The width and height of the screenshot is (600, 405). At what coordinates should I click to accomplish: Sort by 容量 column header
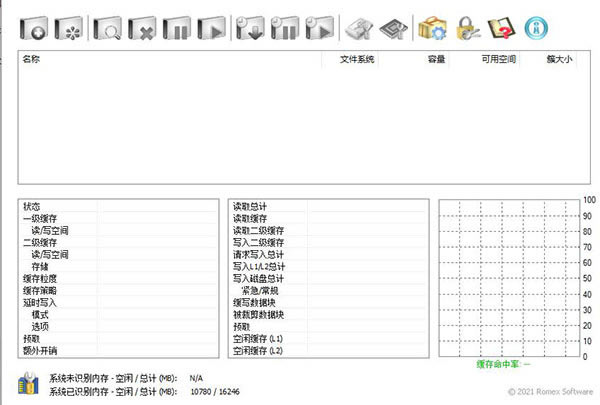413,59
